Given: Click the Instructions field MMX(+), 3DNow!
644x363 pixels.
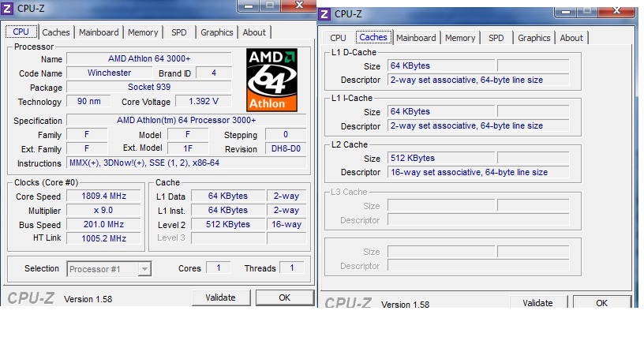Looking at the screenshot, I should pos(186,163).
